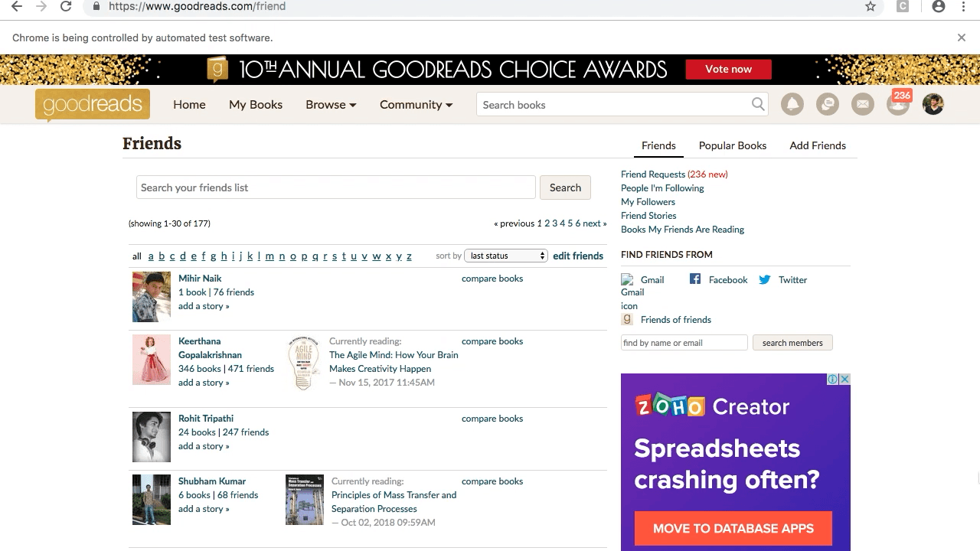Click edit friends link
980x551 pixels.
pyautogui.click(x=578, y=256)
